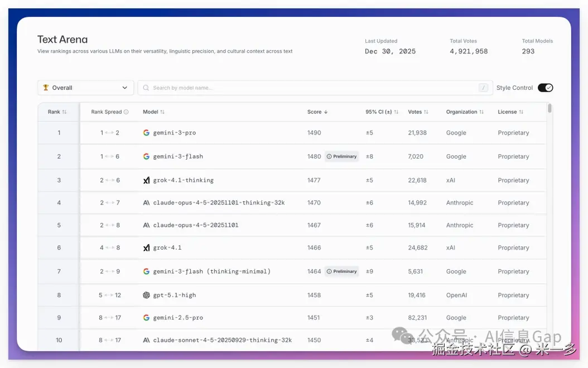Image resolution: width=588 pixels, height=368 pixels.
Task: Open the gpt-5.1-high model link
Action: tap(175, 295)
